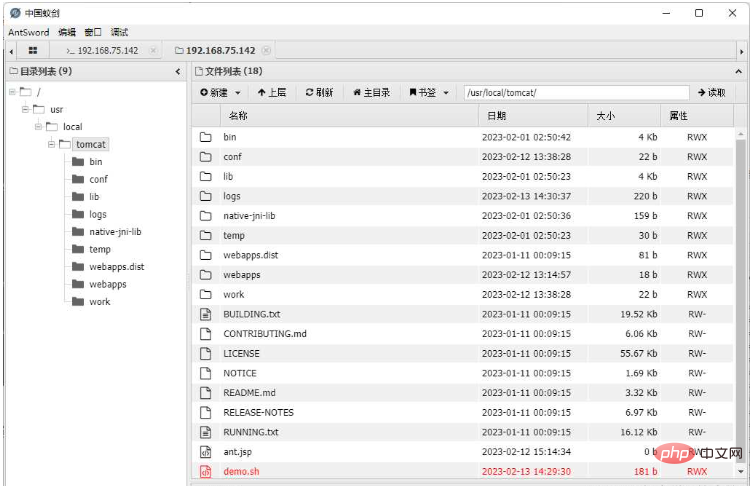Click code file icon of ant.jsp

point(206,452)
